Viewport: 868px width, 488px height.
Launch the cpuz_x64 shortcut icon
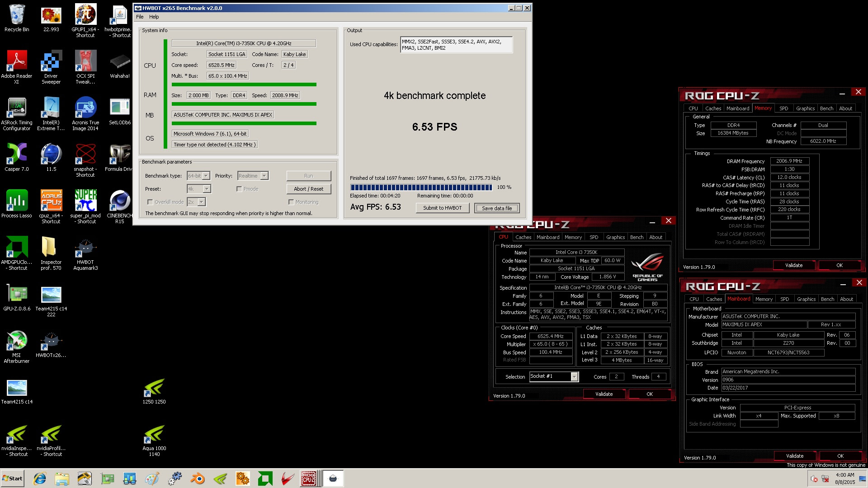coord(51,206)
